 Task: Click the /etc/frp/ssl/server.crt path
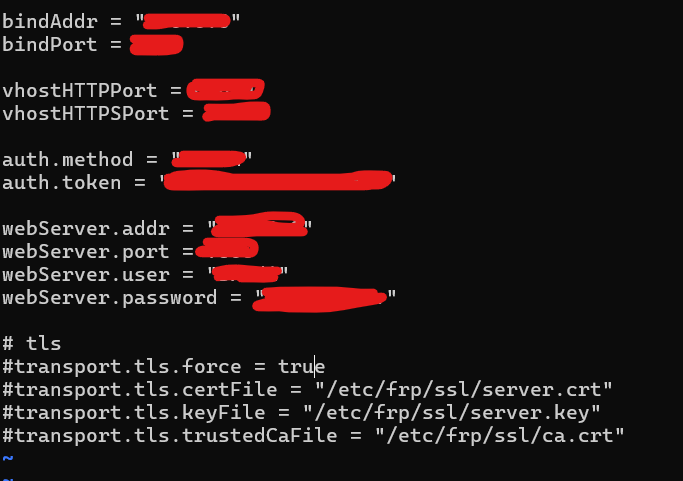coord(463,390)
